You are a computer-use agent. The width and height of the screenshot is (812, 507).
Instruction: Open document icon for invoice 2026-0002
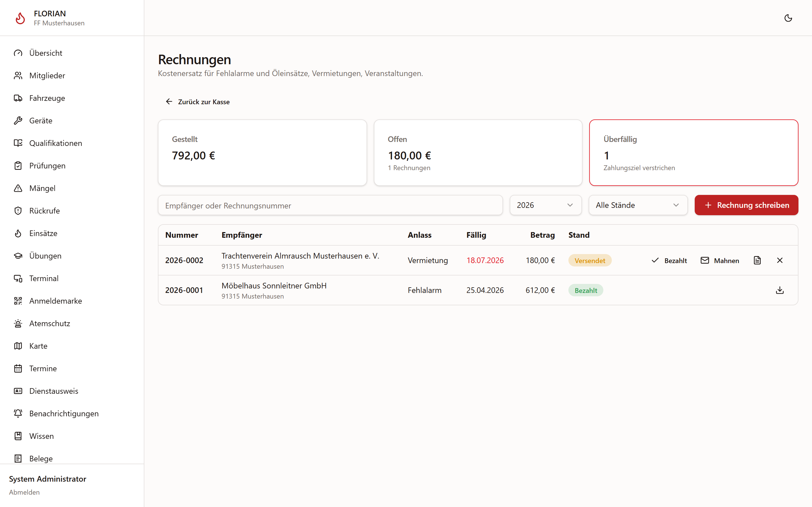click(x=757, y=260)
